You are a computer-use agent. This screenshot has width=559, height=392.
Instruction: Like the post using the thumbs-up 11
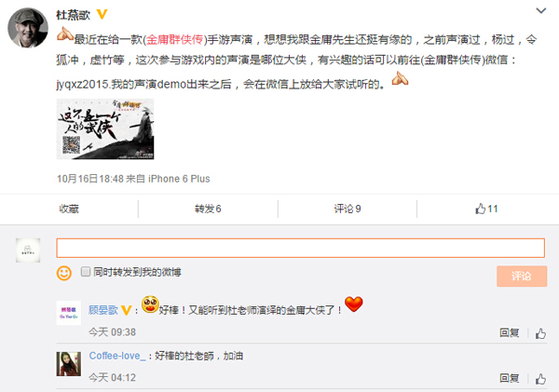[486, 209]
